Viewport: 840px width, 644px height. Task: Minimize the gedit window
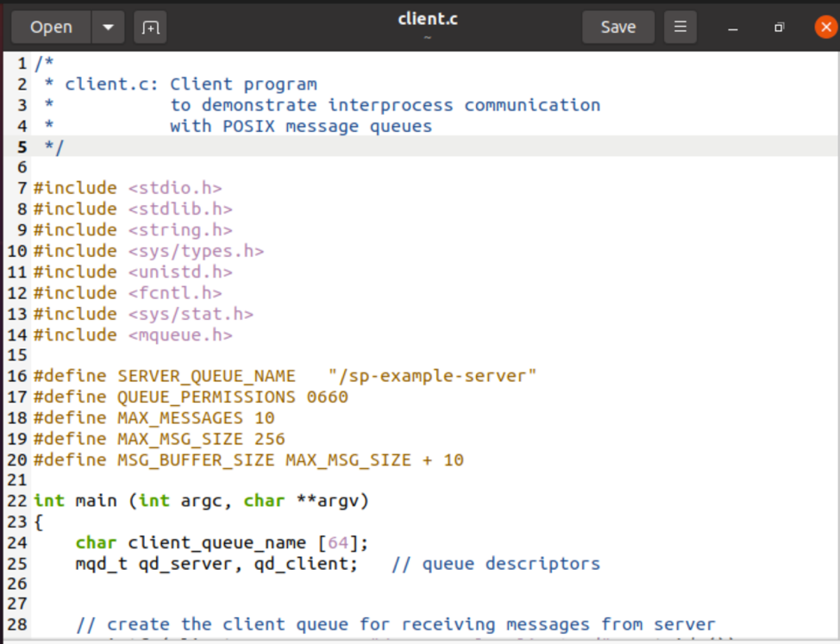click(x=733, y=28)
